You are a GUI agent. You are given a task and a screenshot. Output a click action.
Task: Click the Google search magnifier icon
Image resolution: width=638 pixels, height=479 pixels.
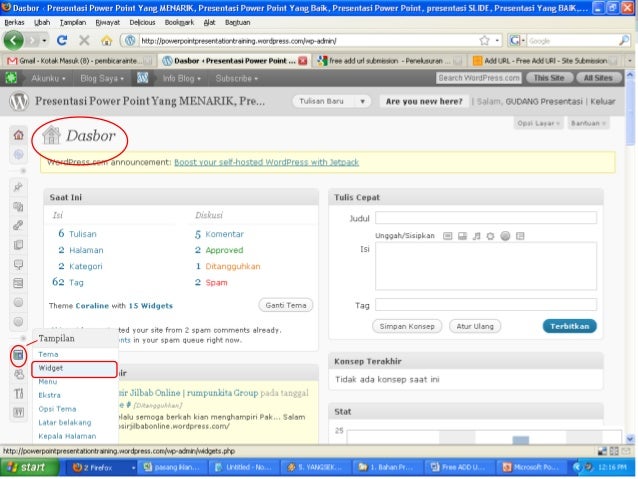(624, 40)
